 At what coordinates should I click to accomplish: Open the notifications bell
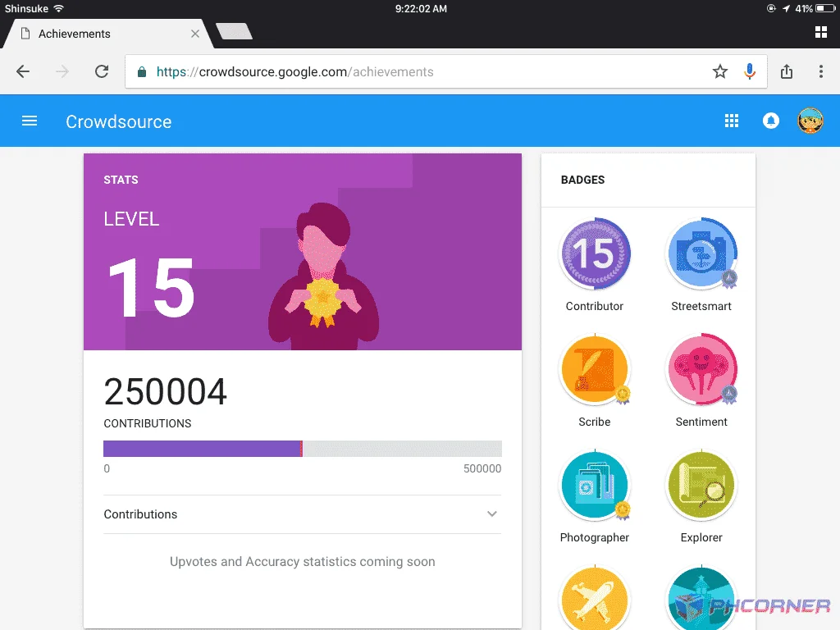771,121
